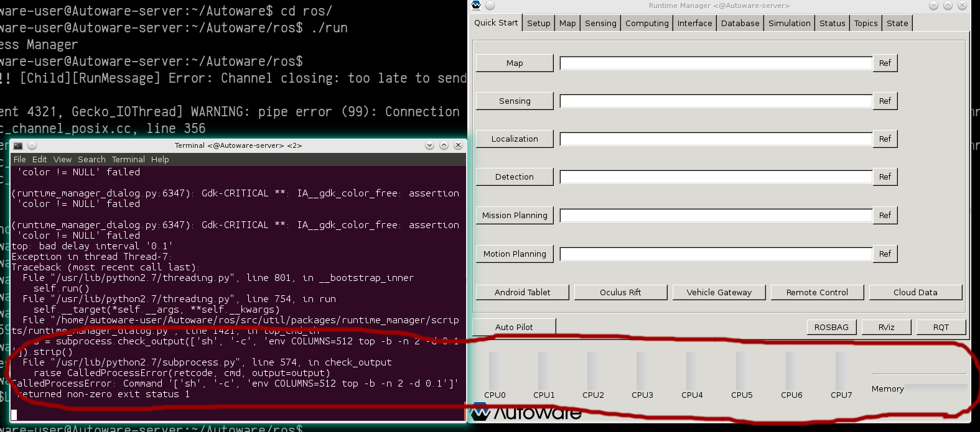This screenshot has height=432, width=980.
Task: Toggle the Mission Planning launch button
Action: point(515,216)
